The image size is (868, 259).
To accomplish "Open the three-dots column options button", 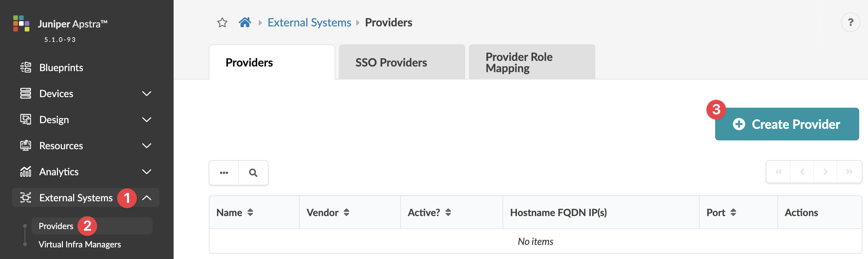I will (224, 173).
